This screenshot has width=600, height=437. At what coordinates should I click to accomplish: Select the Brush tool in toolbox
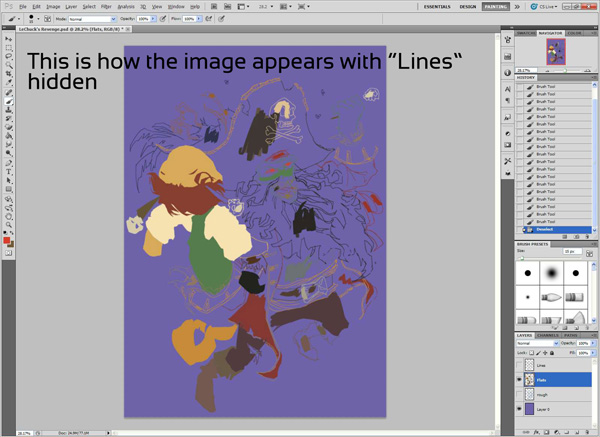coord(8,101)
